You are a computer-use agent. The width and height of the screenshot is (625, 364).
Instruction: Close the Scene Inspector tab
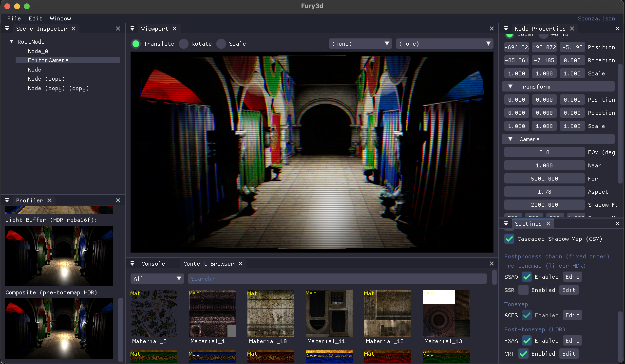(73, 29)
